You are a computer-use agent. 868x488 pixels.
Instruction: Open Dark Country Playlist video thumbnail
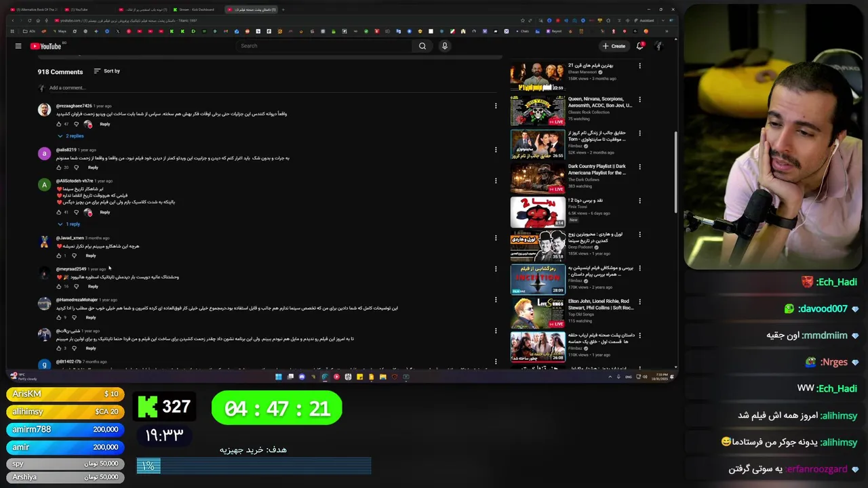pos(538,178)
